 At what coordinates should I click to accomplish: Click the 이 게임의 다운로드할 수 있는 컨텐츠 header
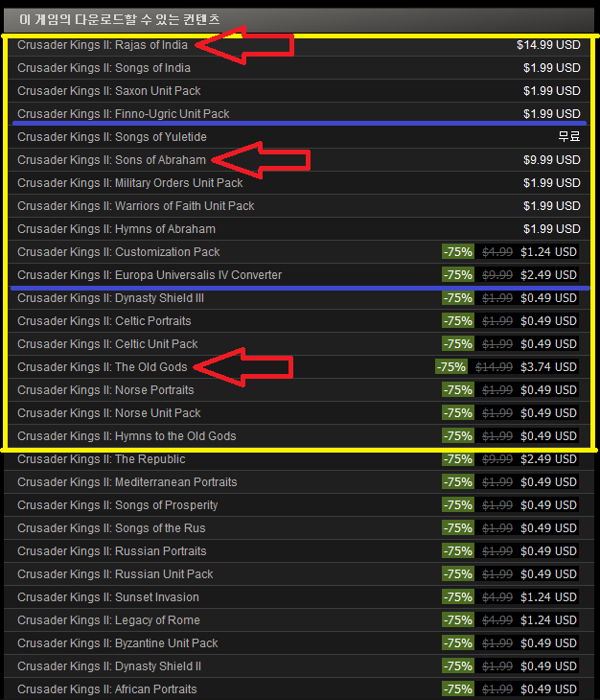coord(120,19)
